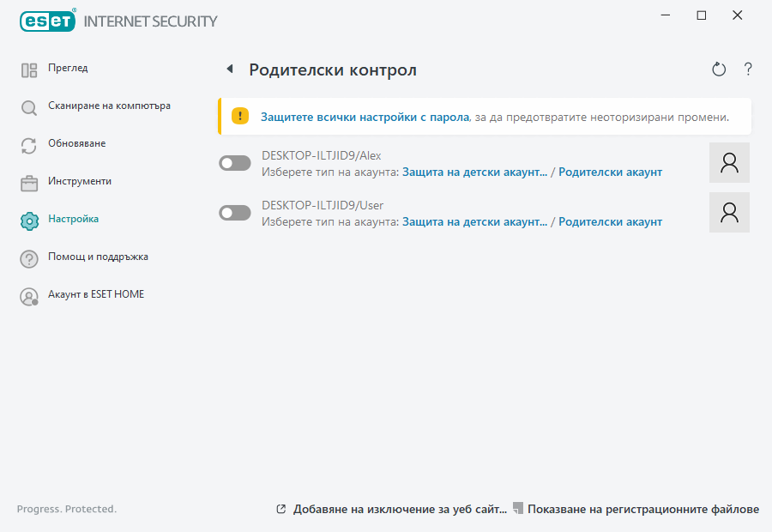Open Добавяне на изключение за уеб сайт
Image resolution: width=772 pixels, height=532 pixels.
tap(400, 508)
